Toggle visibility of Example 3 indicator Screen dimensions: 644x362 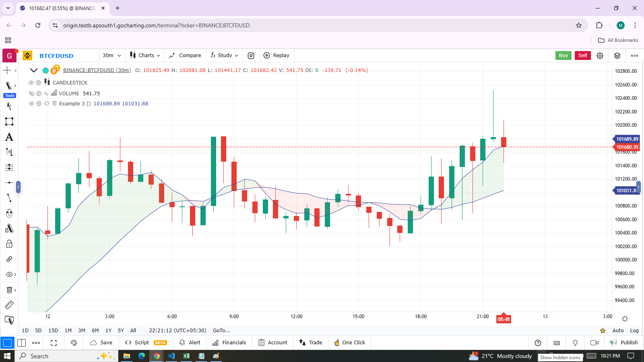31,104
